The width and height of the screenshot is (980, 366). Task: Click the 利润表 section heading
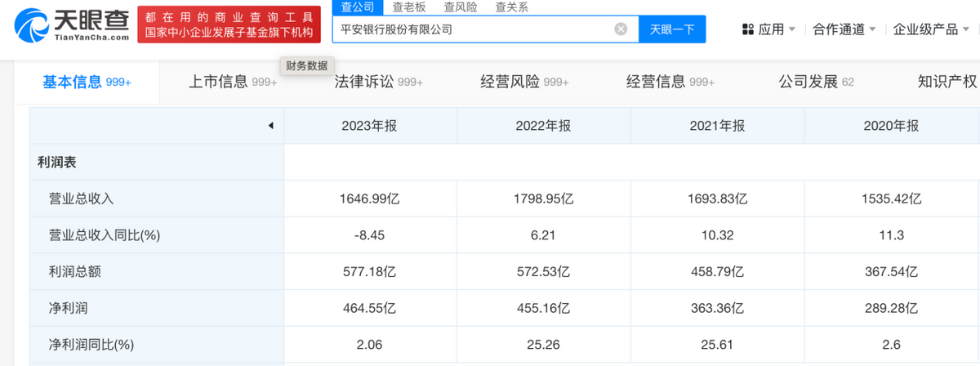(57, 163)
